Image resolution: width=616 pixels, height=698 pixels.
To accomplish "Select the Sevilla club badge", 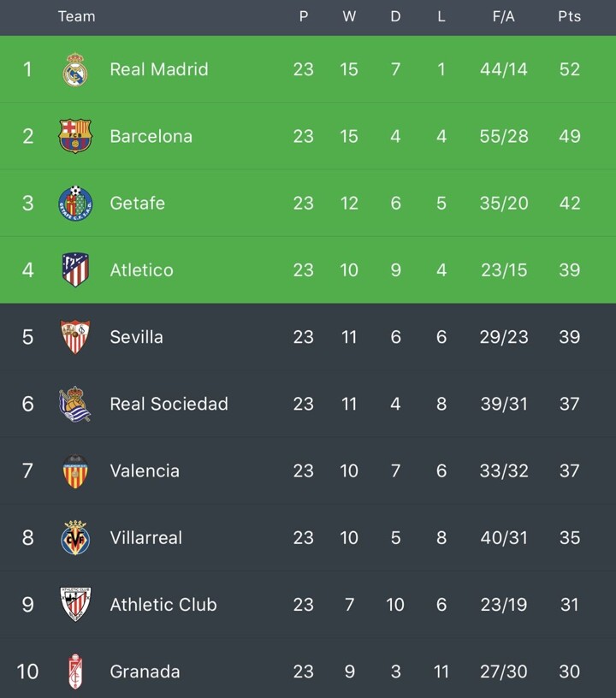I will pyautogui.click(x=75, y=337).
